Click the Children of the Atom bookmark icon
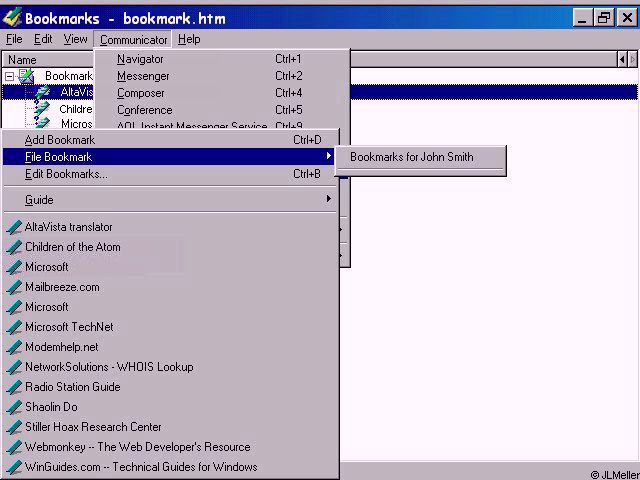Image resolution: width=640 pixels, height=480 pixels. coord(14,247)
